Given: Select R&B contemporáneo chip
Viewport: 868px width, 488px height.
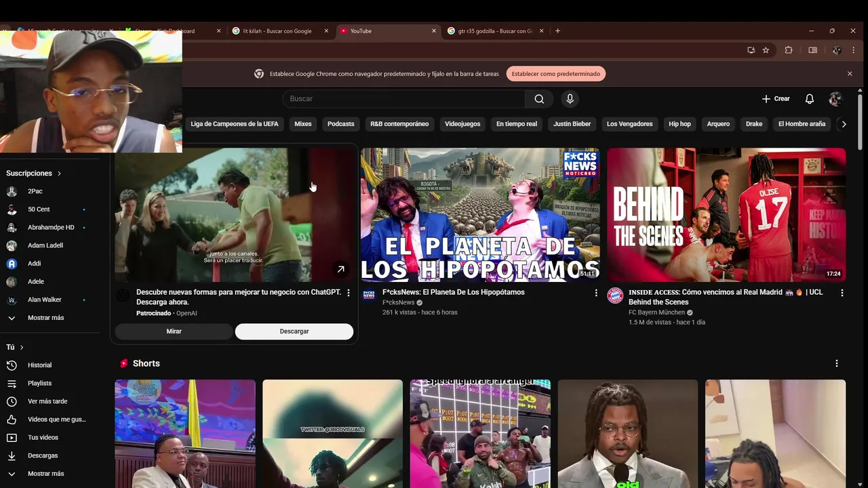Looking at the screenshot, I should pyautogui.click(x=399, y=124).
